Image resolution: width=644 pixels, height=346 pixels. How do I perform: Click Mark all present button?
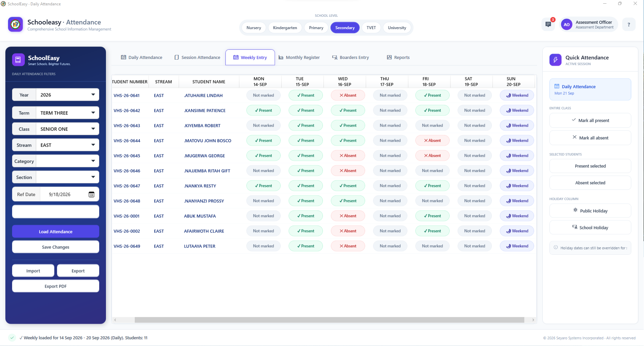[x=590, y=121]
